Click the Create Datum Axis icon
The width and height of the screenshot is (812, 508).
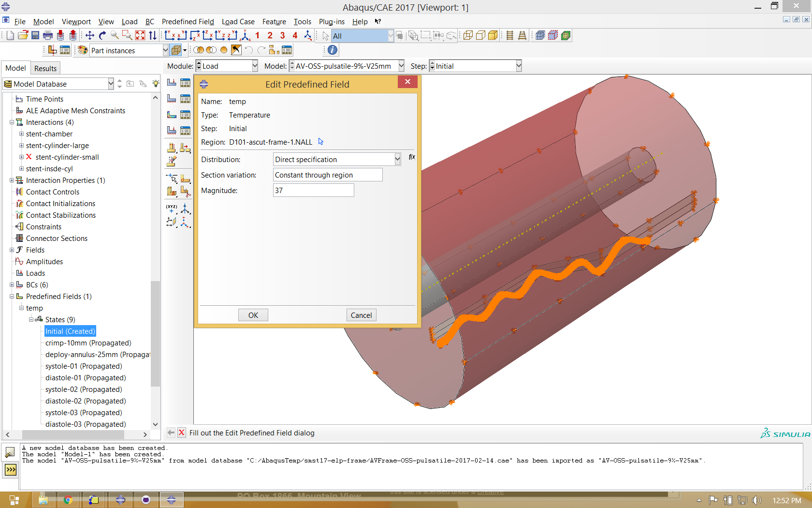click(185, 209)
